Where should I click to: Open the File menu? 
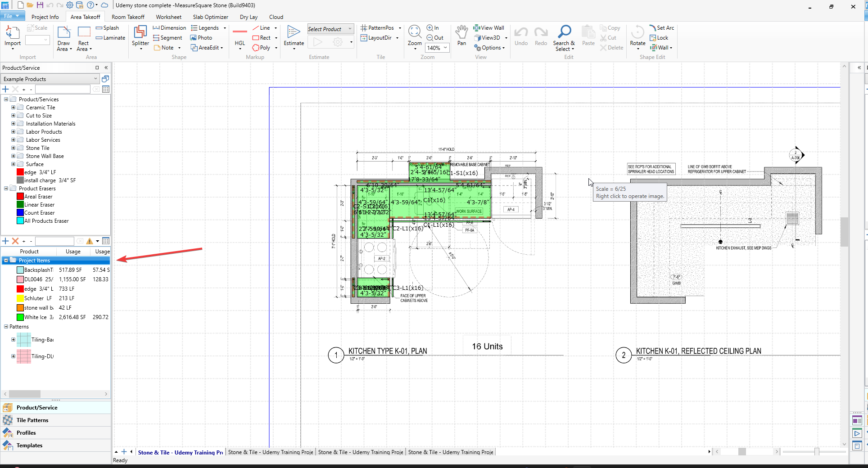(12, 16)
